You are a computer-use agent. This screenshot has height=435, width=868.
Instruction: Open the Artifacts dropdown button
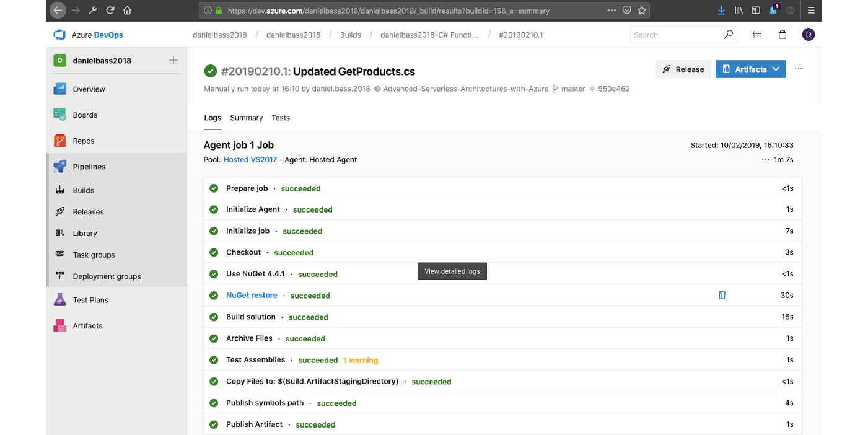click(x=750, y=69)
